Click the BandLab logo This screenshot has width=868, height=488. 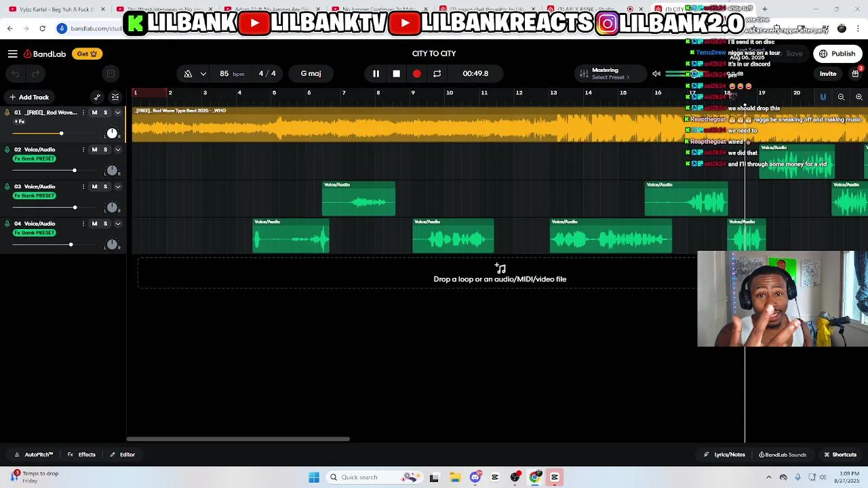pyautogui.click(x=43, y=54)
